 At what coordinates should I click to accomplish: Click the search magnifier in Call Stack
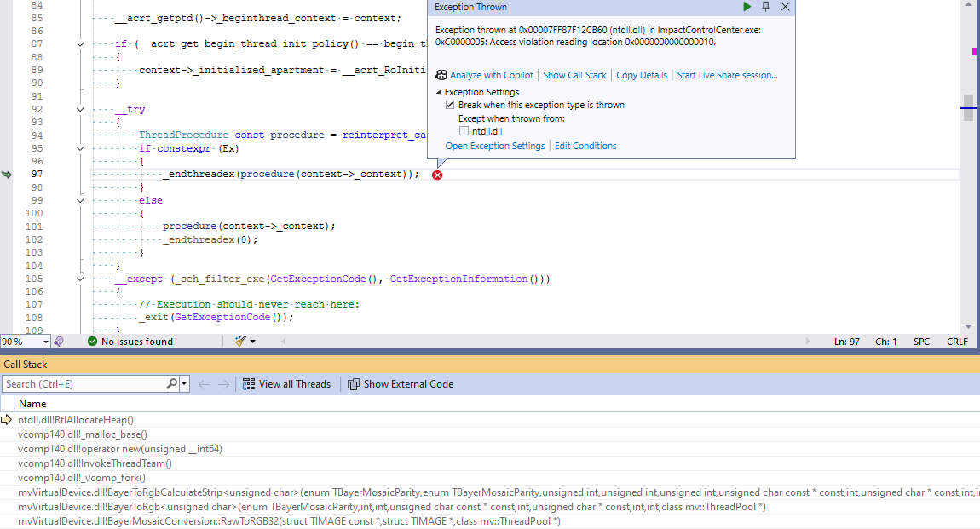click(171, 384)
